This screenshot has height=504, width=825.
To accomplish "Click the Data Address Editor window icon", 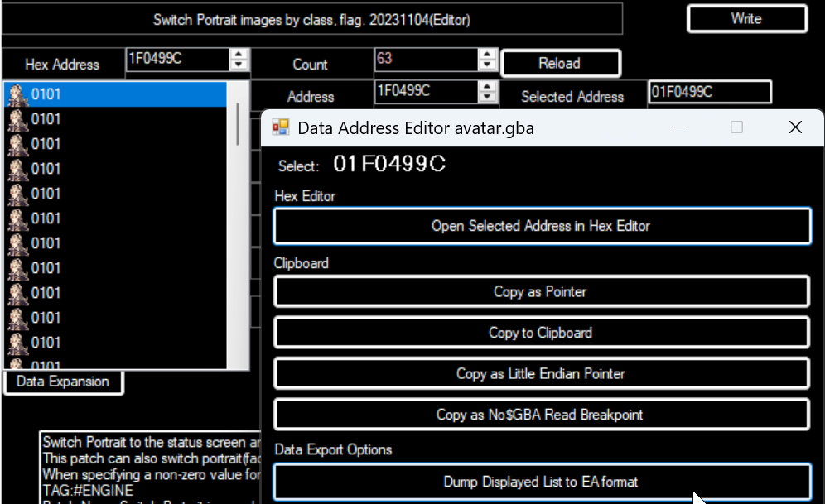I will coord(281,127).
